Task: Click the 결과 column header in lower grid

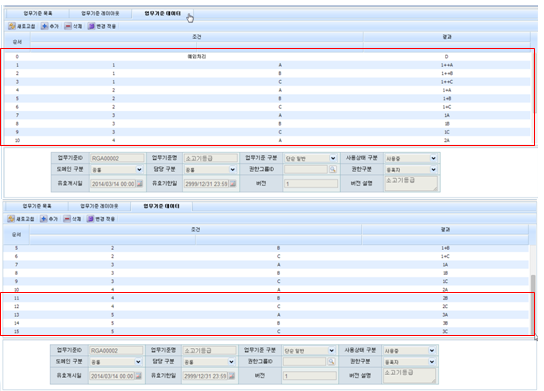Action: pos(445,229)
